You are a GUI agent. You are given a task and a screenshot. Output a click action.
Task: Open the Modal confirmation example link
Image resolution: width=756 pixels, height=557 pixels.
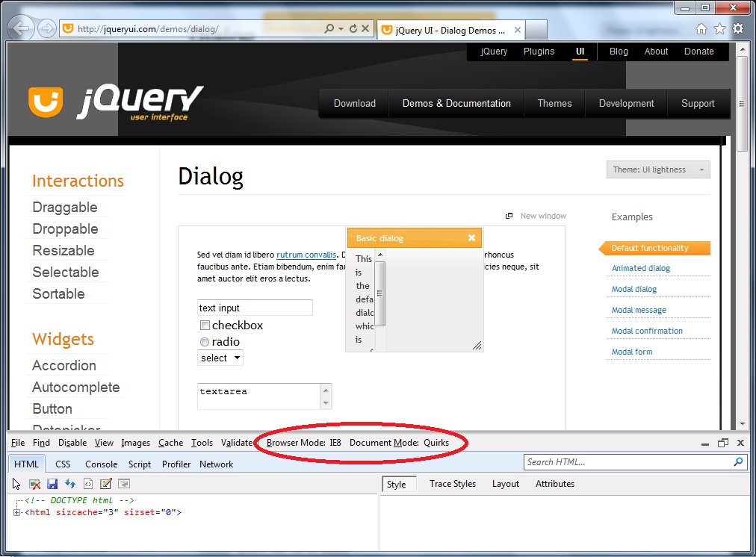tap(647, 331)
